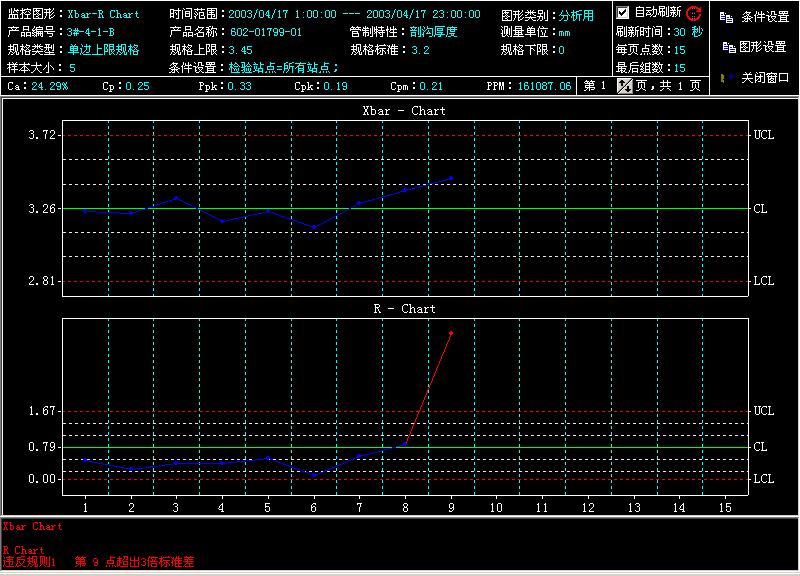This screenshot has height=576, width=800.
Task: Click the red auto-refresh circular arrow icon
Action: (693, 13)
